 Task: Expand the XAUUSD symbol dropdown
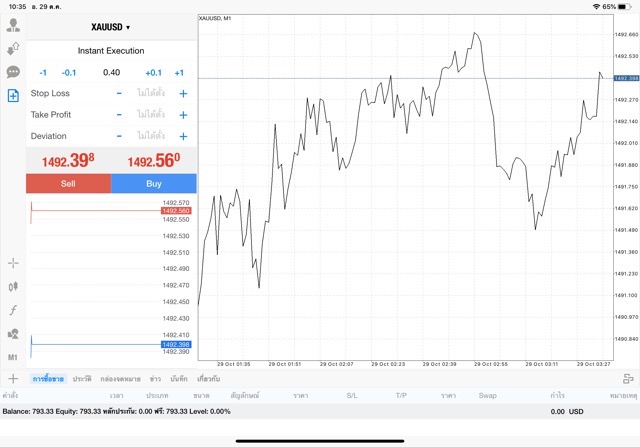coord(111,27)
